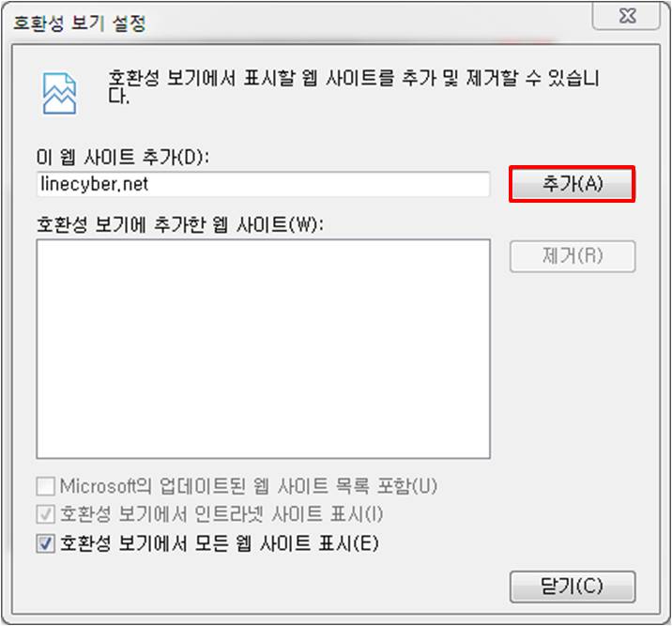
Task: Click inside the empty added-websites list box
Action: click(x=263, y=349)
